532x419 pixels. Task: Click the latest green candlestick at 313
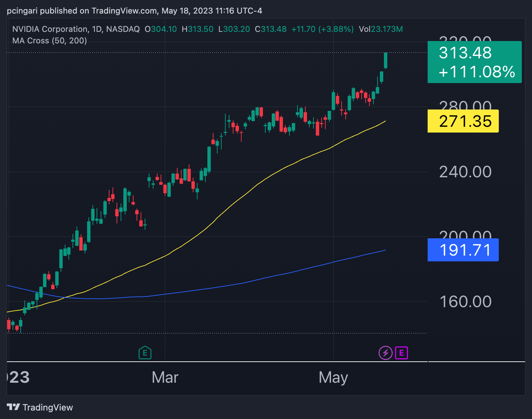click(386, 61)
